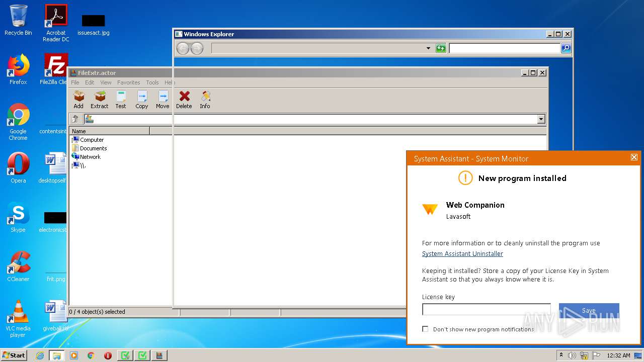Click Save button for license key
Screen dimensions: 644x362
click(x=589, y=310)
